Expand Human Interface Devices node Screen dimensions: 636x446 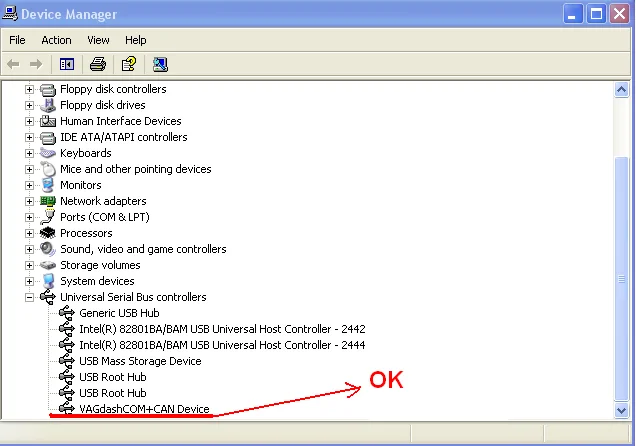click(29, 121)
